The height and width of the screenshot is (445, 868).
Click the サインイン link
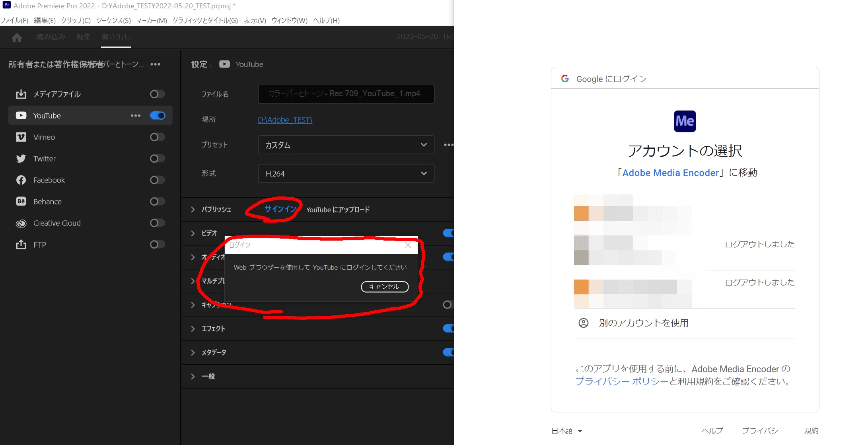pos(280,209)
